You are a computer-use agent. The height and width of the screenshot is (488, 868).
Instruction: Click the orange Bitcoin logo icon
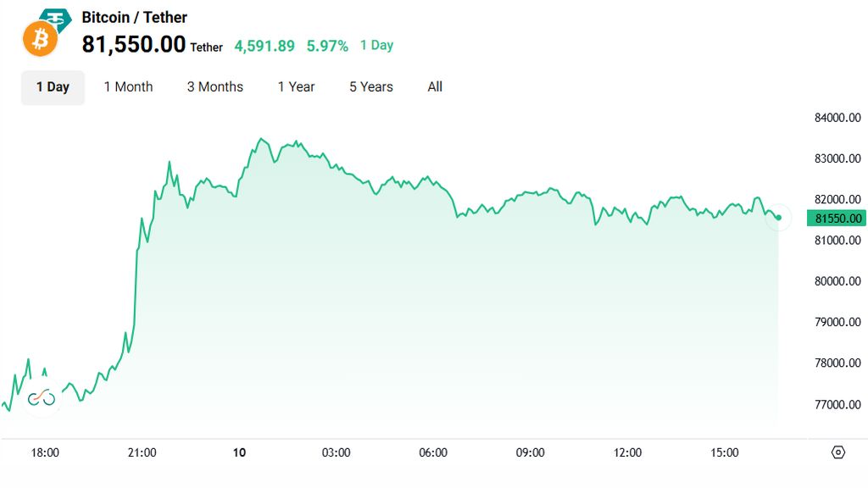[x=40, y=39]
